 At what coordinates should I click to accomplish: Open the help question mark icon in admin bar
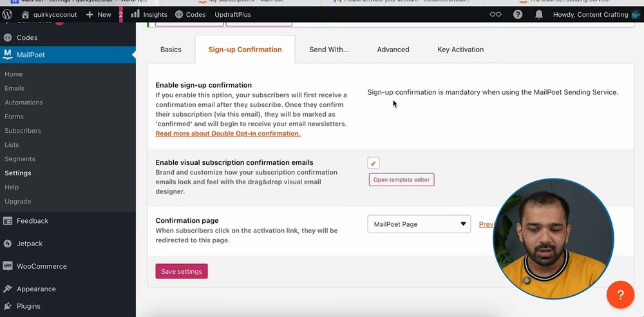(518, 14)
